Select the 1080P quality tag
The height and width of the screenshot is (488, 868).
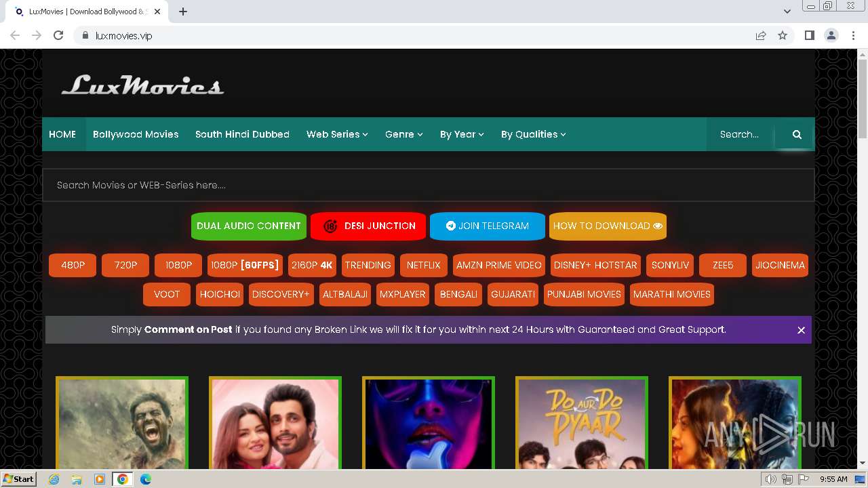point(178,265)
